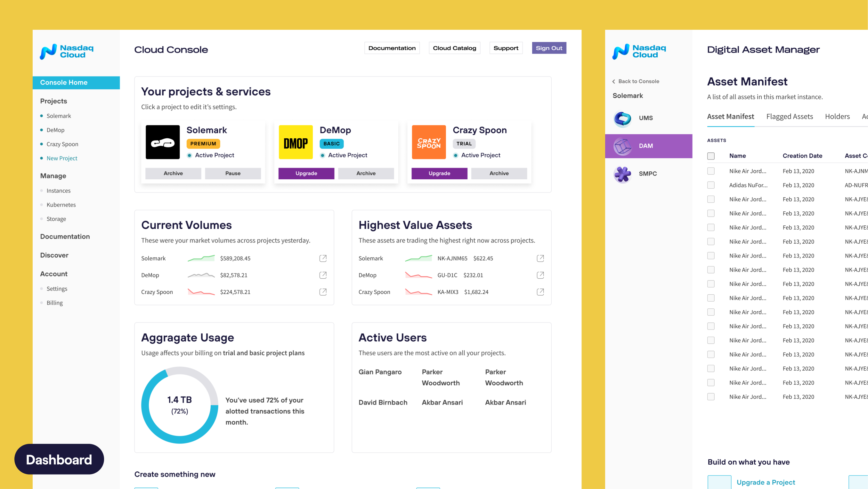Click the Support button
This screenshot has height=489, width=868.
tap(506, 48)
